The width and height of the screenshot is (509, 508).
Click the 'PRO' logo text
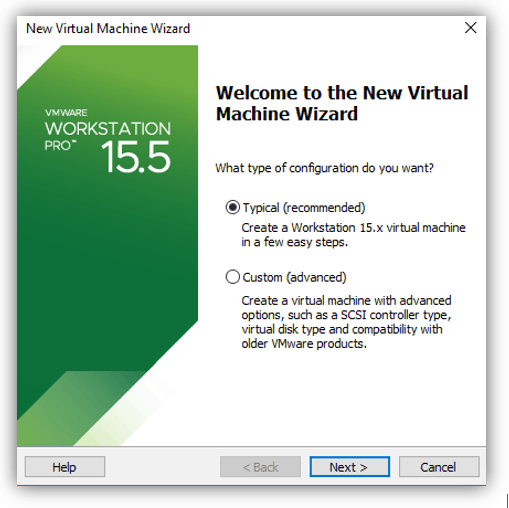pos(61,146)
